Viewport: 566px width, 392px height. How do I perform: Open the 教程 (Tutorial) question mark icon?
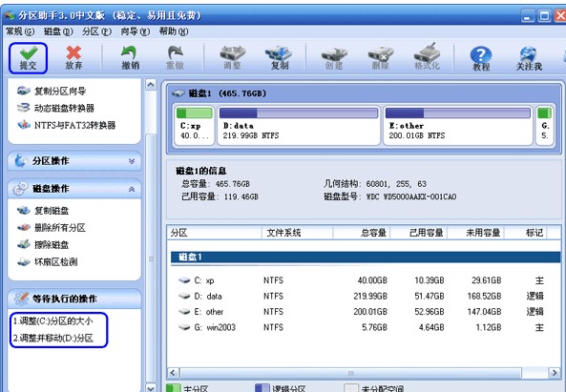click(x=481, y=58)
